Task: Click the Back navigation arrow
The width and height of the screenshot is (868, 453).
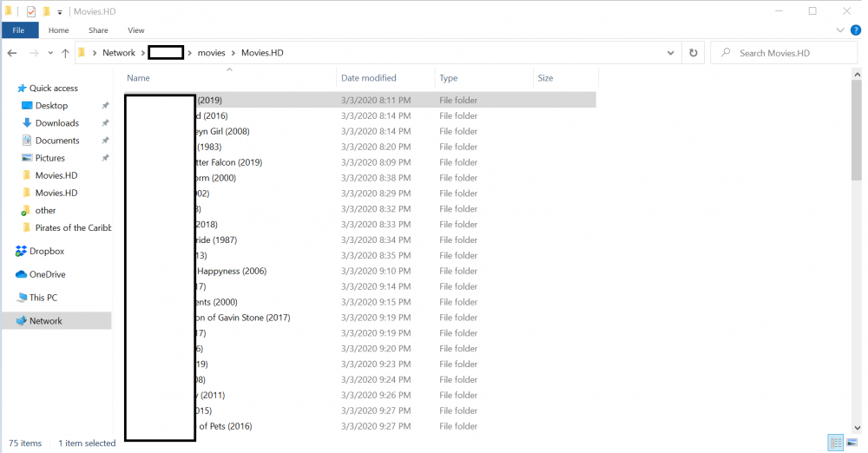Action: click(x=12, y=53)
